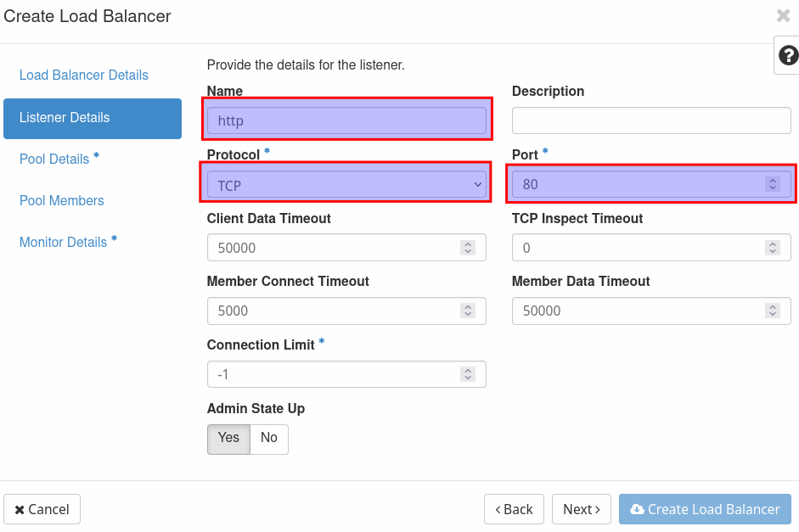Expand the Protocol dropdown showing TCP
Viewport: 799px width, 532px height.
coord(346,184)
